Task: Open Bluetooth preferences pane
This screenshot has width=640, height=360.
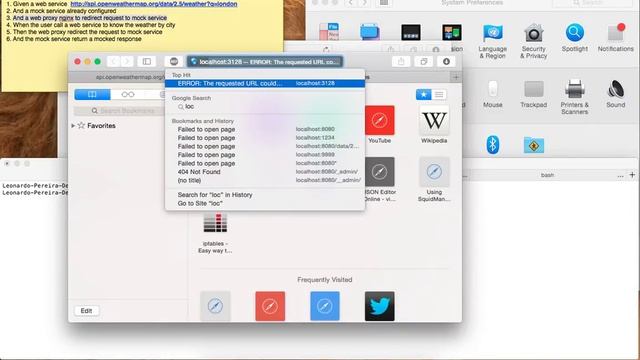Action: pyautogui.click(x=493, y=144)
